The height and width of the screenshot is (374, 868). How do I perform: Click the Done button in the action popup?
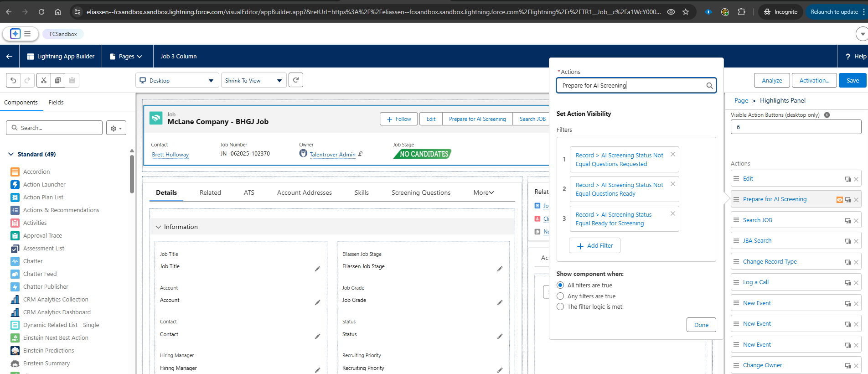coord(701,325)
